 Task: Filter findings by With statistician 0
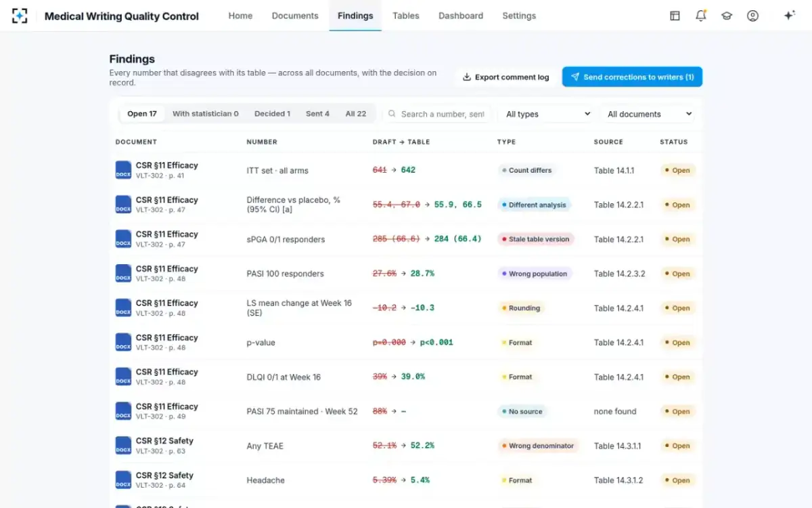tap(206, 114)
